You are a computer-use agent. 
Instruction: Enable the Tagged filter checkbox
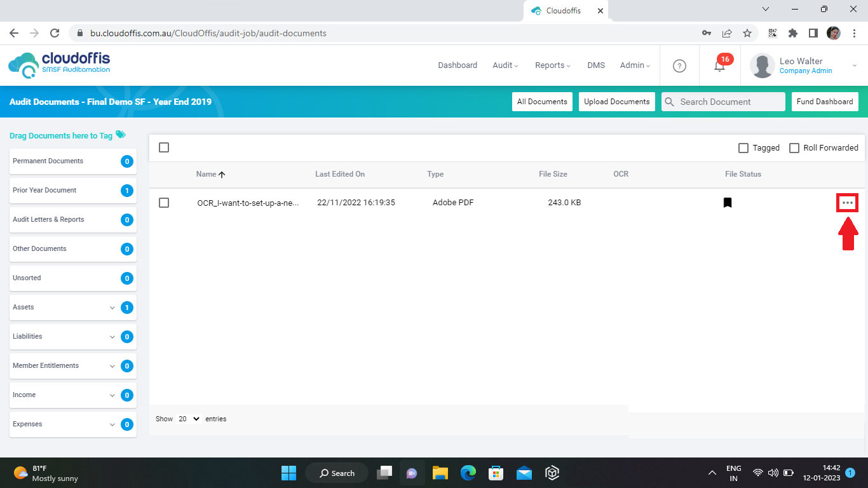click(x=743, y=148)
